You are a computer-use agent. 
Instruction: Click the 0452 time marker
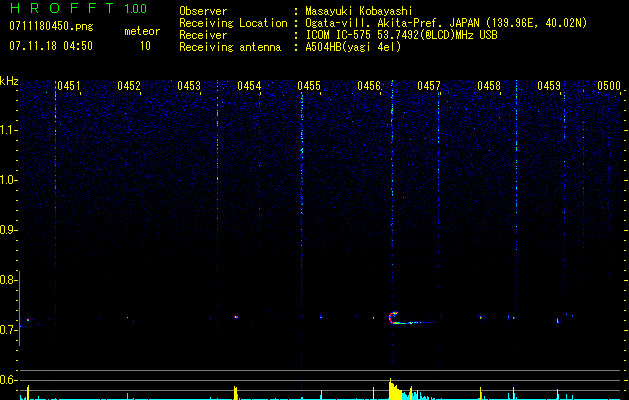(x=129, y=86)
